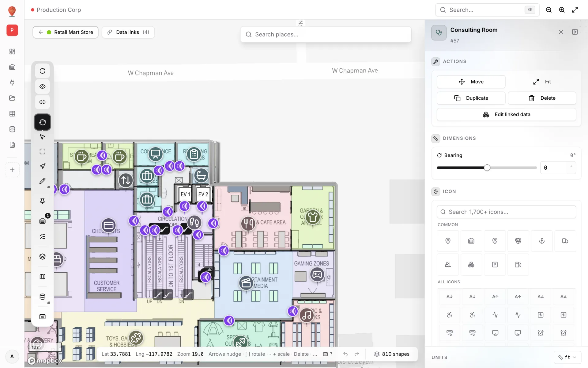The height and width of the screenshot is (368, 588).
Task: Go back from Retail Mart Store
Action: point(41,32)
